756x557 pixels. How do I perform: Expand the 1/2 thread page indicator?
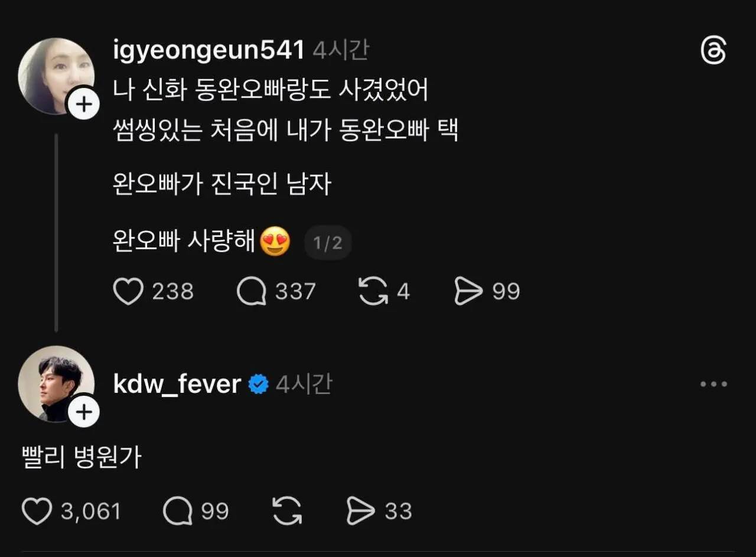327,243
